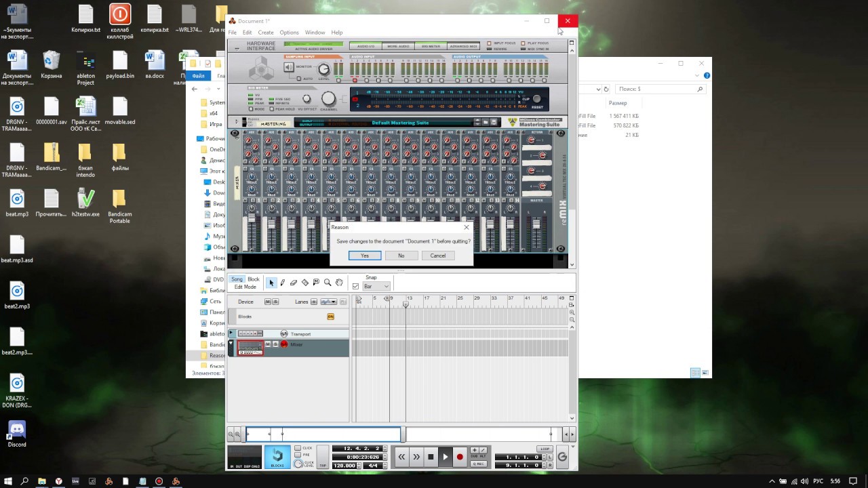Click the Stop transport button

tap(431, 457)
